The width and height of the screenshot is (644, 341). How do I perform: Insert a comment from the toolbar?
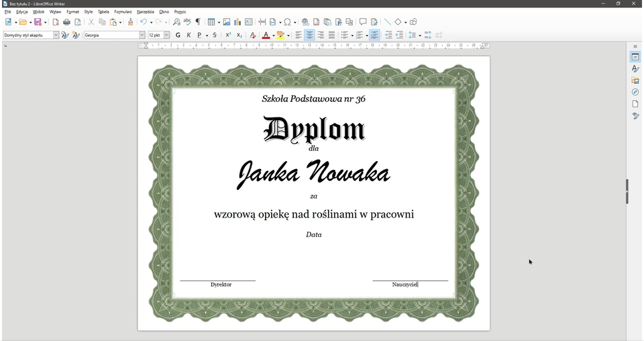(x=363, y=22)
